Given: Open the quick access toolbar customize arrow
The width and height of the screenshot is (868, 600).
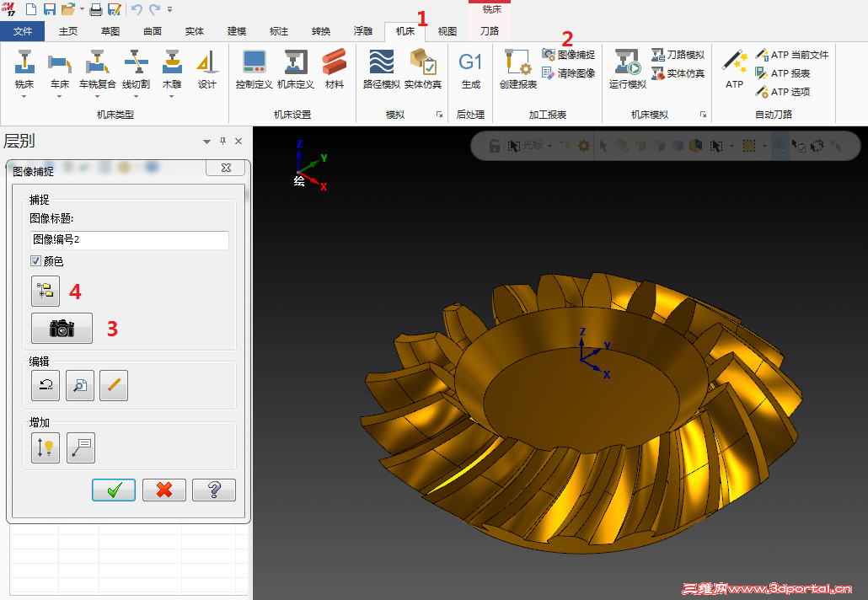Looking at the screenshot, I should click(x=170, y=9).
